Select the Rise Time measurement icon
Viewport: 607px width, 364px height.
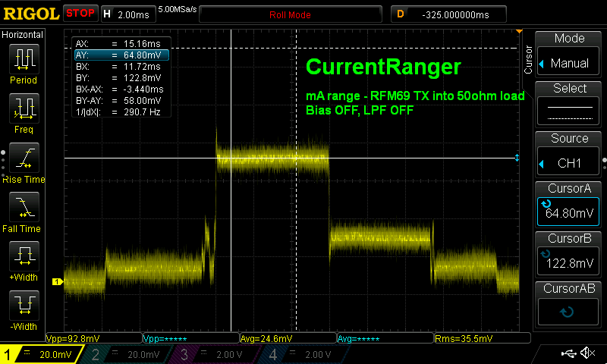(x=24, y=158)
